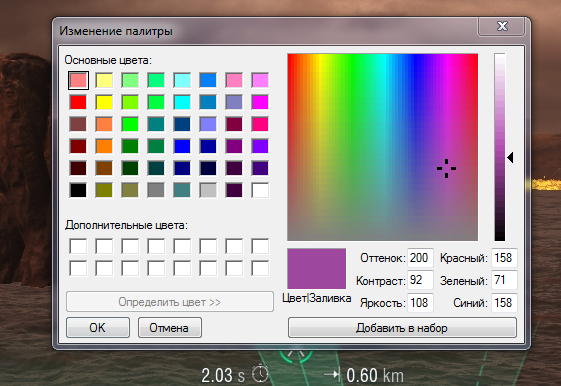This screenshot has width=561, height=386.
Task: Select the pure yellow basic color swatch
Action: pyautogui.click(x=104, y=102)
